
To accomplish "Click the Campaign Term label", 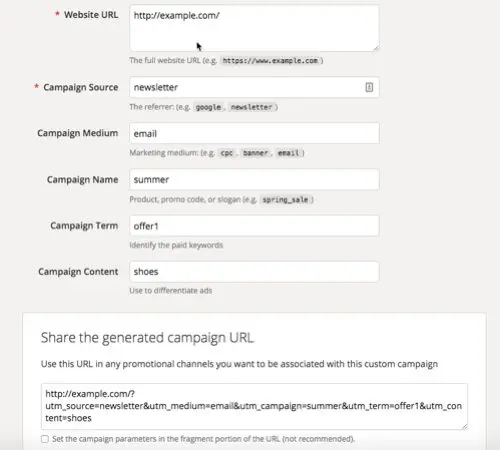I will (x=84, y=226).
